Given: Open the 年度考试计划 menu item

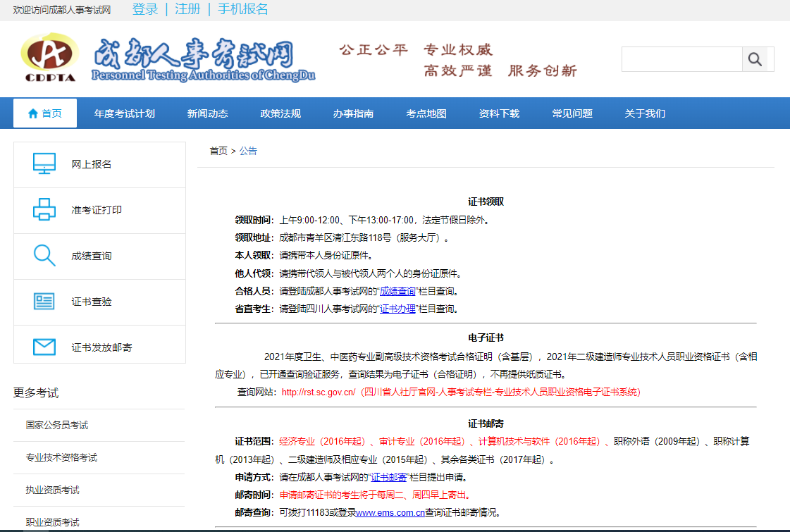Looking at the screenshot, I should click(125, 113).
